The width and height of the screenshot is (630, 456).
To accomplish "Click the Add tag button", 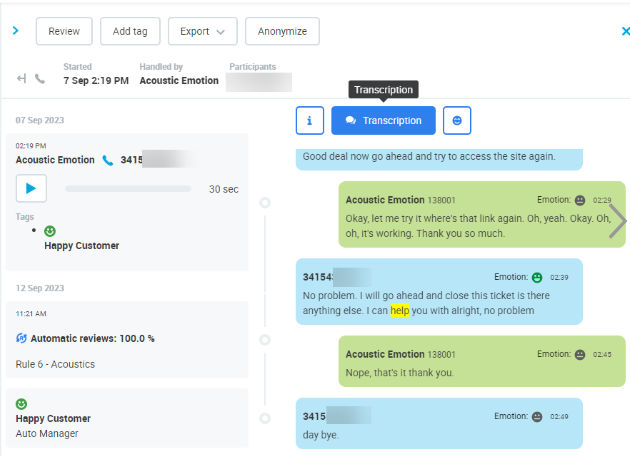I will coord(130,31).
